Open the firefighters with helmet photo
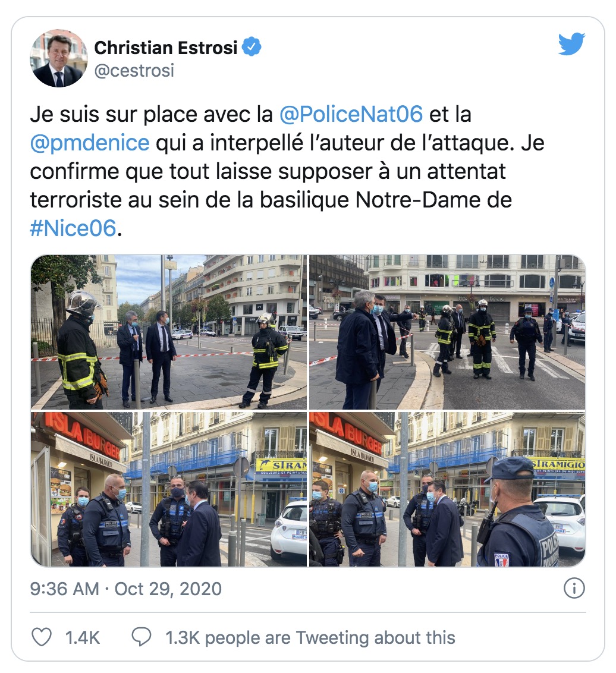 169,332
